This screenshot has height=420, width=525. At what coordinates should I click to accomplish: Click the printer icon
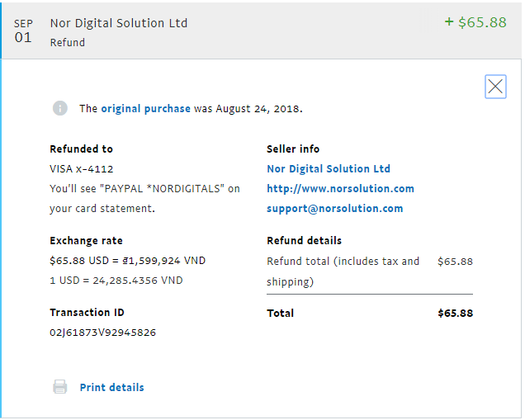60,387
